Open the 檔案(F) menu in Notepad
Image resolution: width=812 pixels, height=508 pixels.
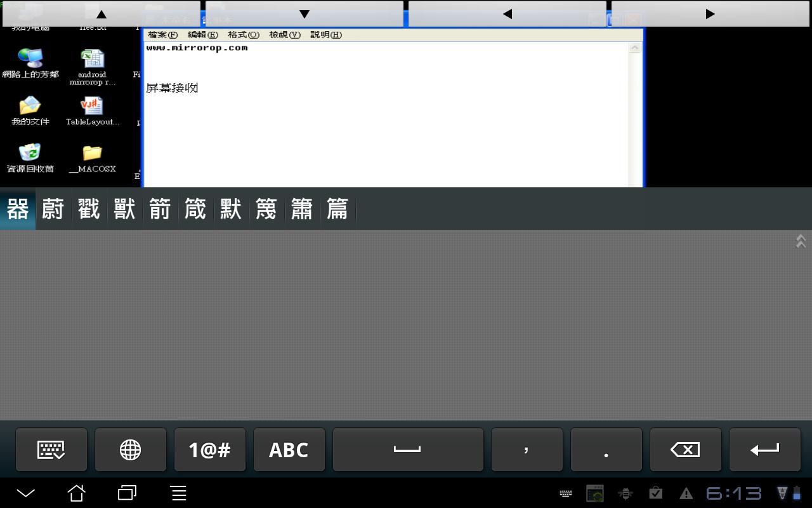pyautogui.click(x=162, y=35)
